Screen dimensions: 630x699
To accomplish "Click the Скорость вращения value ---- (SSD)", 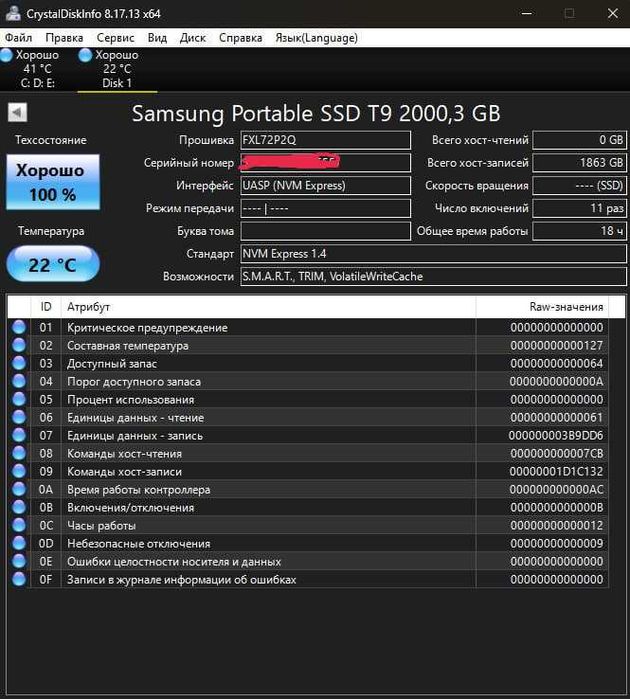I will [579, 185].
